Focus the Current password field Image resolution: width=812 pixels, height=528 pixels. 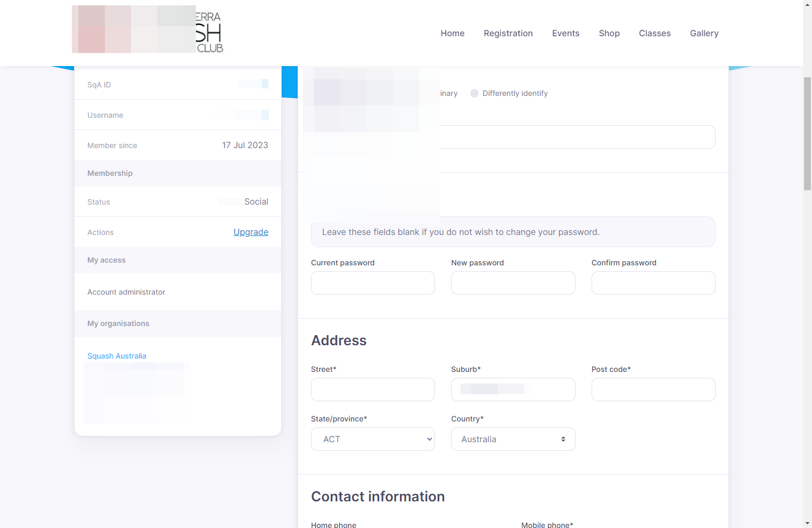point(373,283)
